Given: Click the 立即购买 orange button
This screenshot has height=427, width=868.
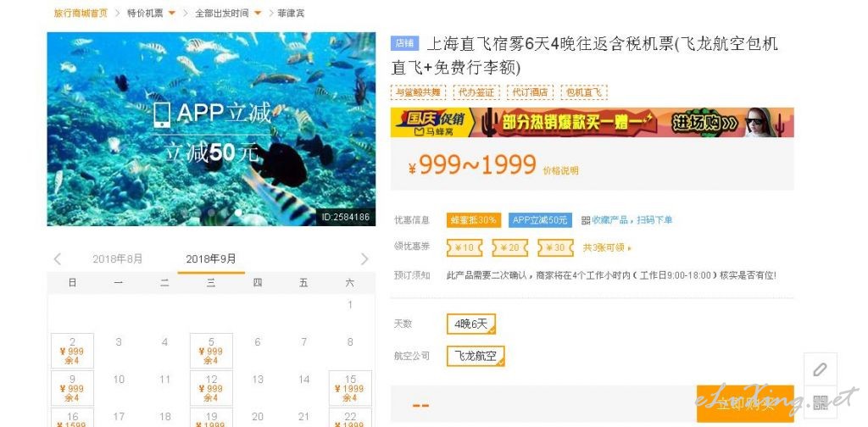Looking at the screenshot, I should 745,404.
